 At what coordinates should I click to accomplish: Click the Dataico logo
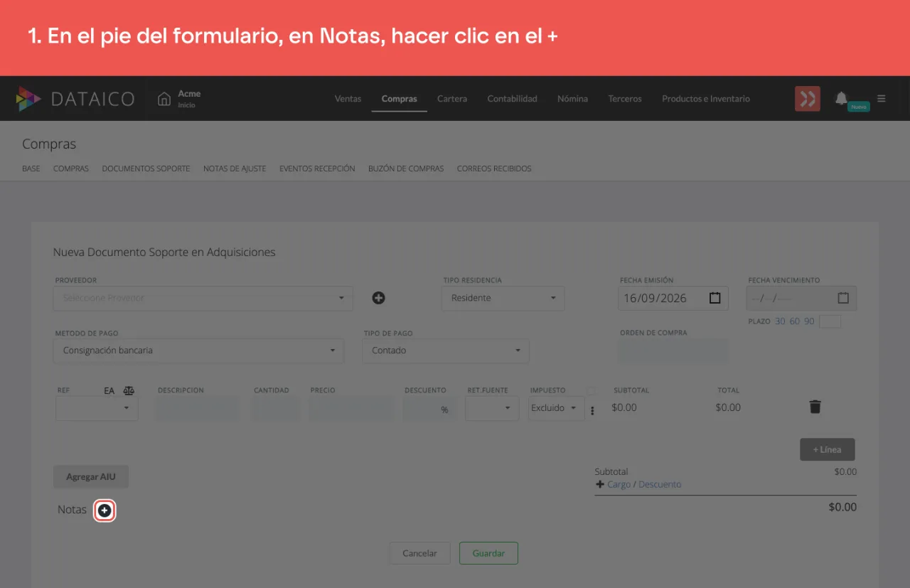[75, 99]
